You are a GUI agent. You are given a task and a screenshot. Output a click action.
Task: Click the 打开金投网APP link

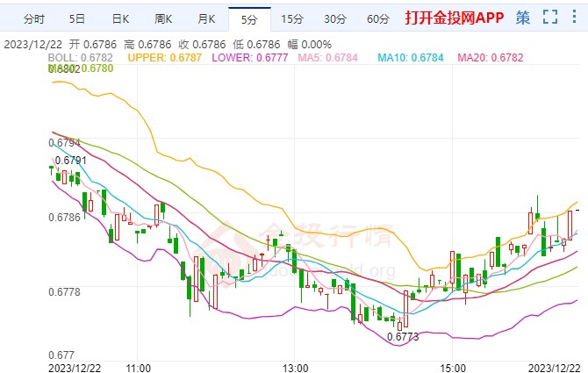click(x=454, y=18)
